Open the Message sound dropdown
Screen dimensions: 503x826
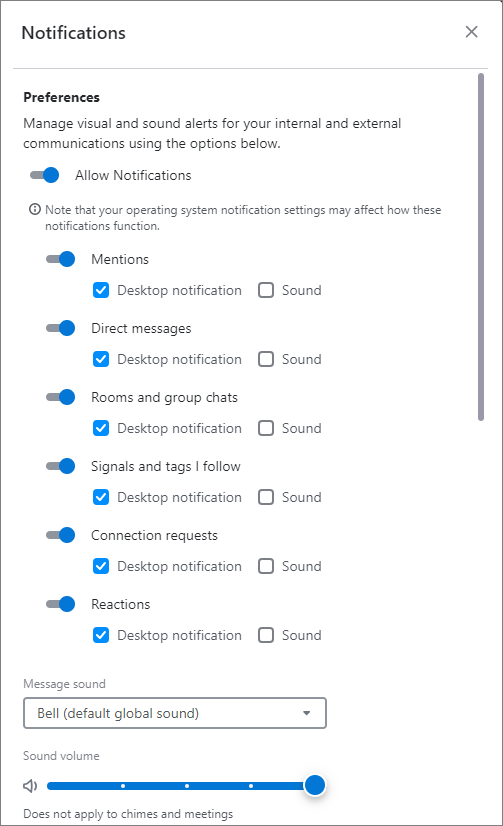pyautogui.click(x=175, y=713)
